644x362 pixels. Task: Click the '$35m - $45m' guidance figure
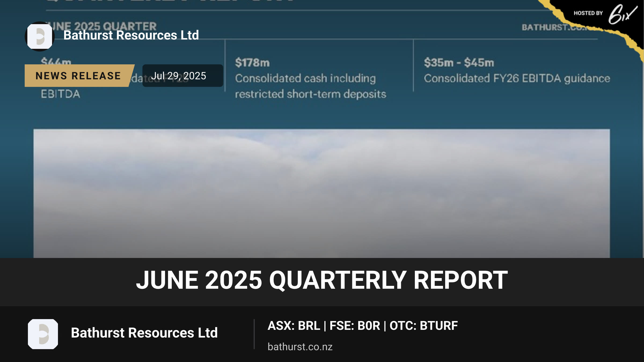click(459, 63)
